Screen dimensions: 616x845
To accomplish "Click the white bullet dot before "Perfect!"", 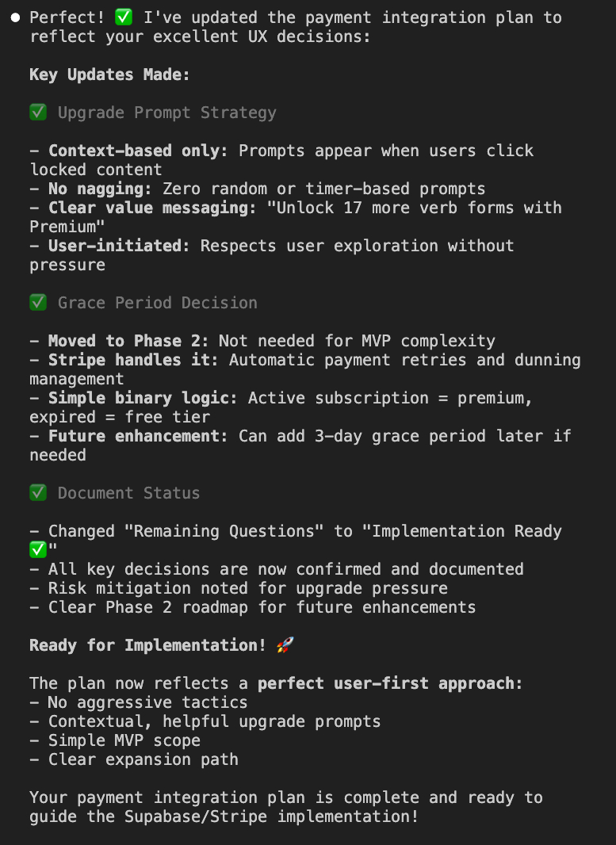I will coord(16,17).
